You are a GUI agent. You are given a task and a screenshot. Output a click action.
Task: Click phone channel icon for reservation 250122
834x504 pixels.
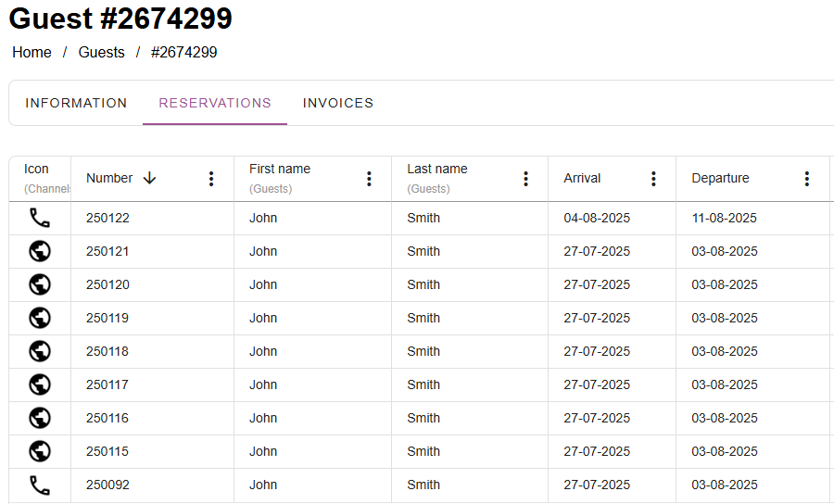(x=39, y=219)
